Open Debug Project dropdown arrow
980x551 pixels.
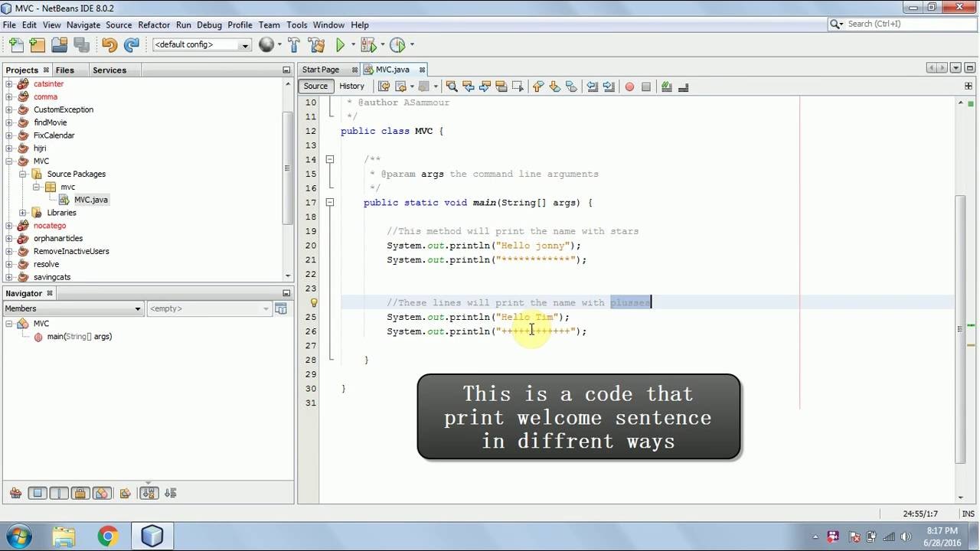(382, 45)
